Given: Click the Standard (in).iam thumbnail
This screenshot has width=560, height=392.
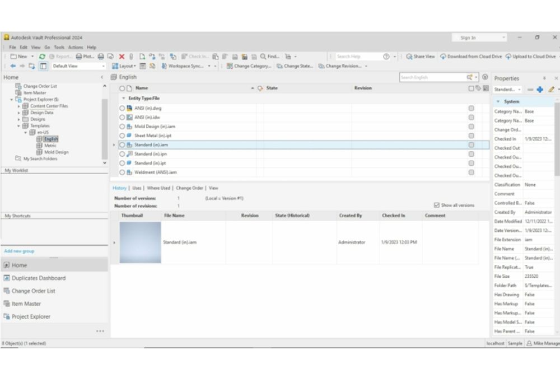Looking at the screenshot, I should [139, 242].
